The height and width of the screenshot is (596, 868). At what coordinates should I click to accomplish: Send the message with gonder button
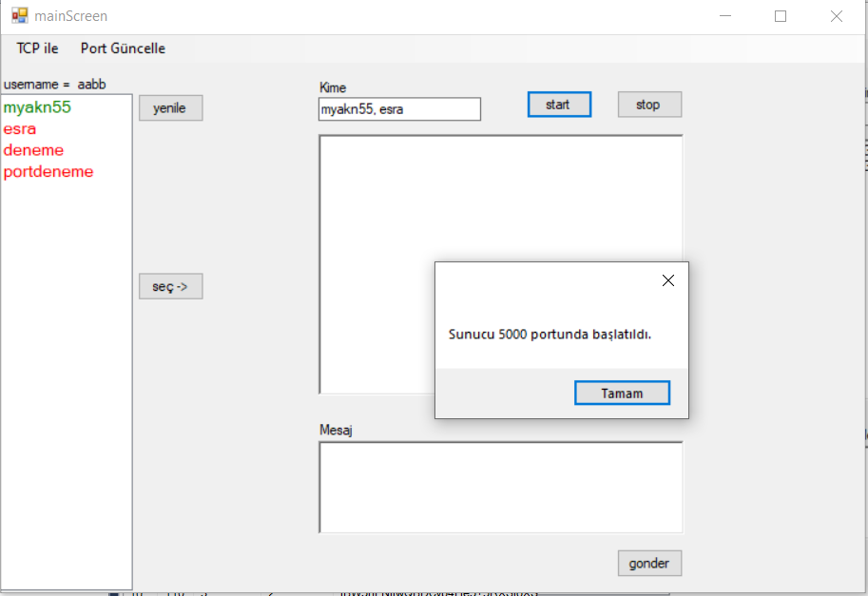pyautogui.click(x=649, y=564)
